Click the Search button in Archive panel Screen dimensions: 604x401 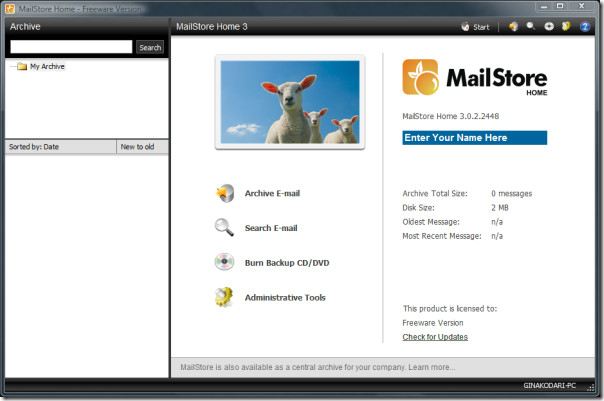150,47
